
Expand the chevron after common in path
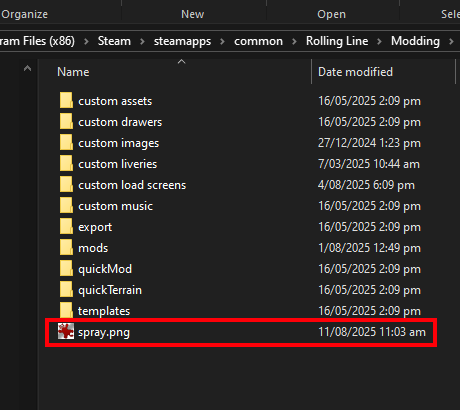[294, 42]
